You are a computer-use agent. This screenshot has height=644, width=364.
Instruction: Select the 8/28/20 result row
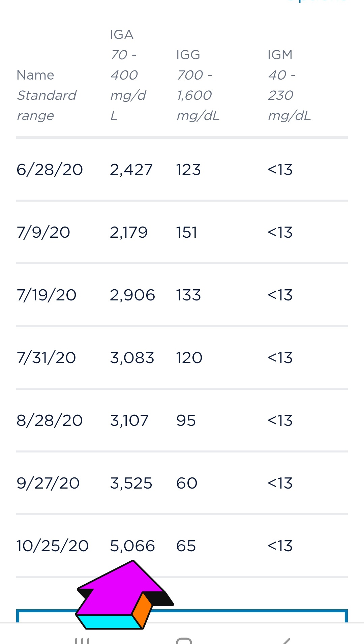coord(182,420)
